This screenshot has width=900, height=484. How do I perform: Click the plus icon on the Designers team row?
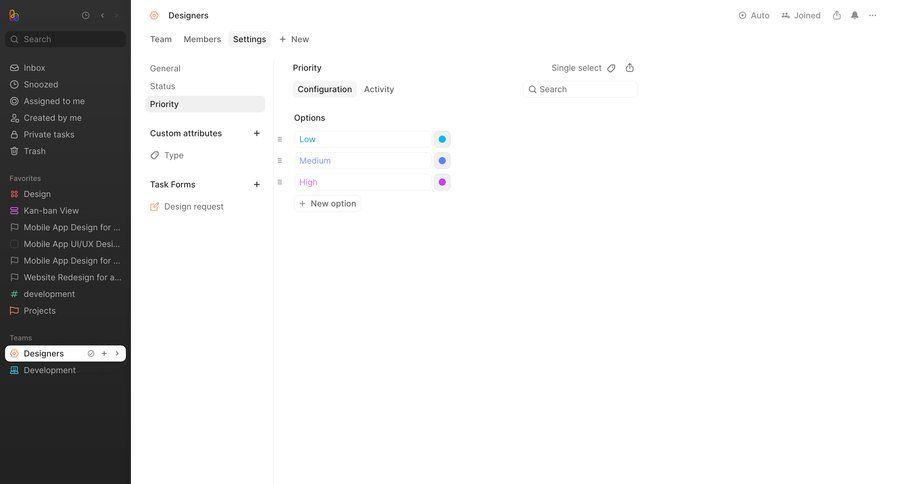(x=104, y=353)
